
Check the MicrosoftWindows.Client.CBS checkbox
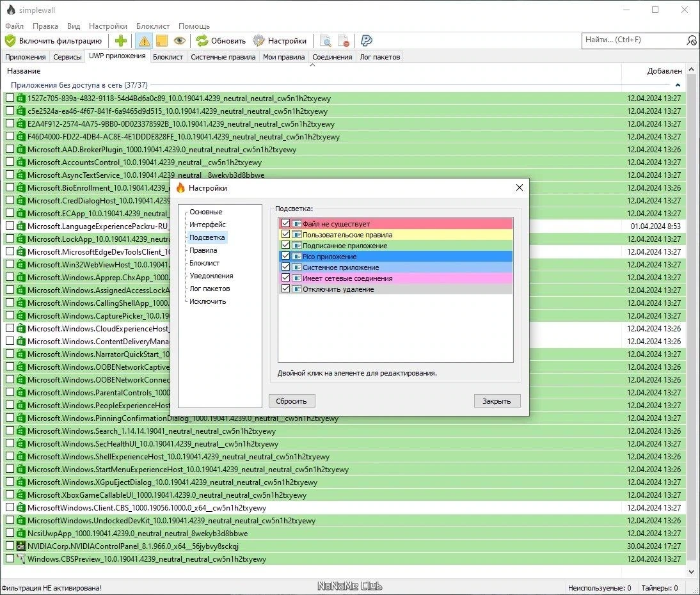tap(10, 507)
